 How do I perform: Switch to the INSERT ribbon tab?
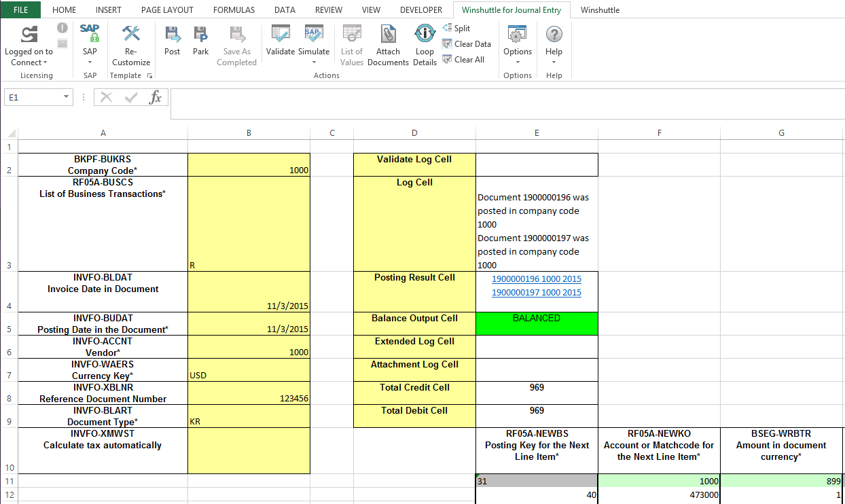109,10
